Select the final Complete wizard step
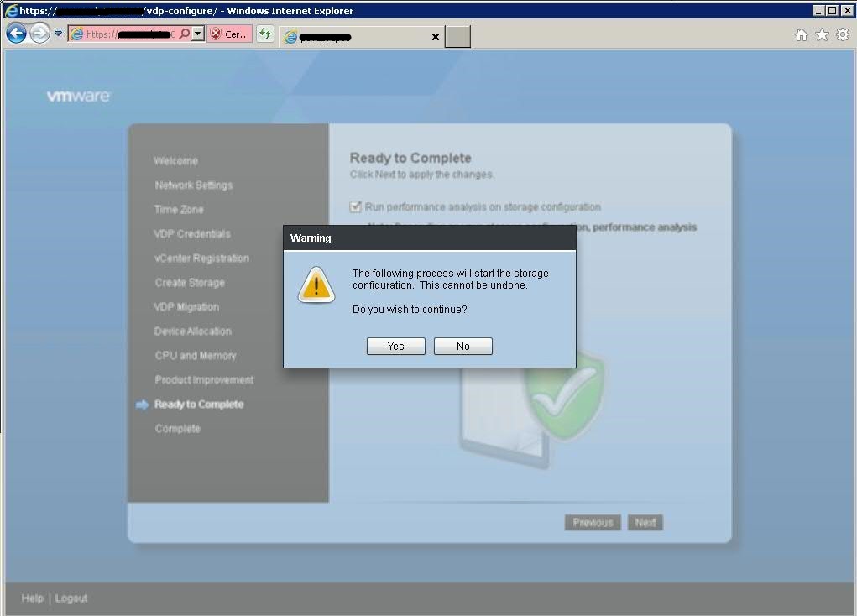 click(x=178, y=429)
